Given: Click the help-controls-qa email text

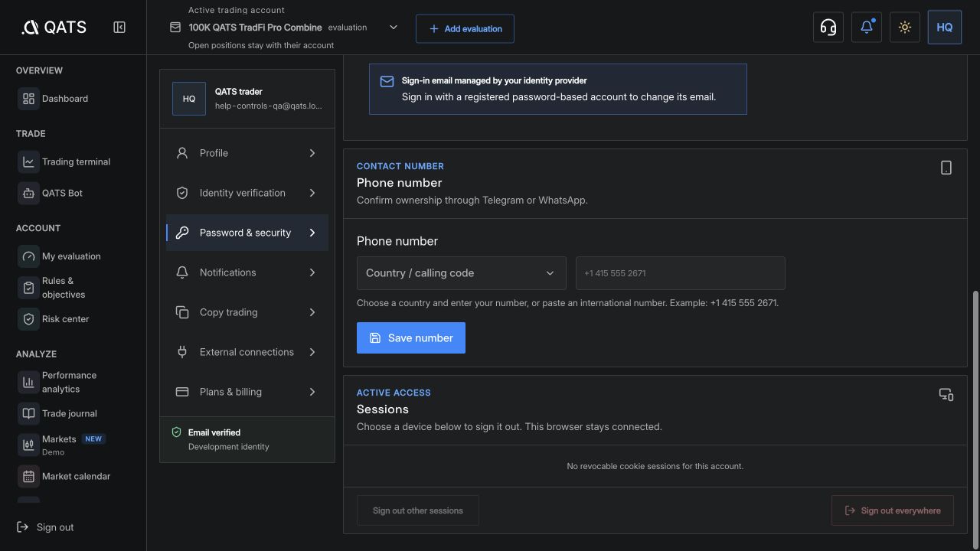Looking at the screenshot, I should click(x=269, y=106).
